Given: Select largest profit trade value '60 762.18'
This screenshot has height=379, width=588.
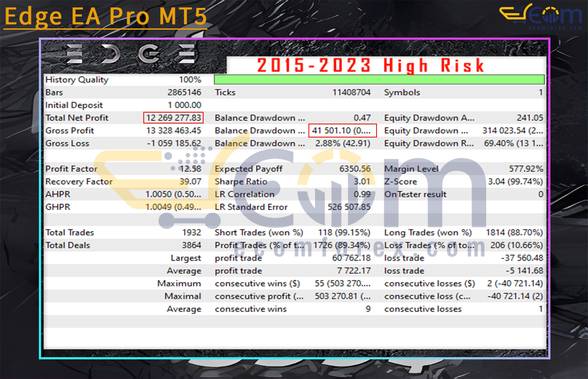Looking at the screenshot, I should tap(352, 258).
